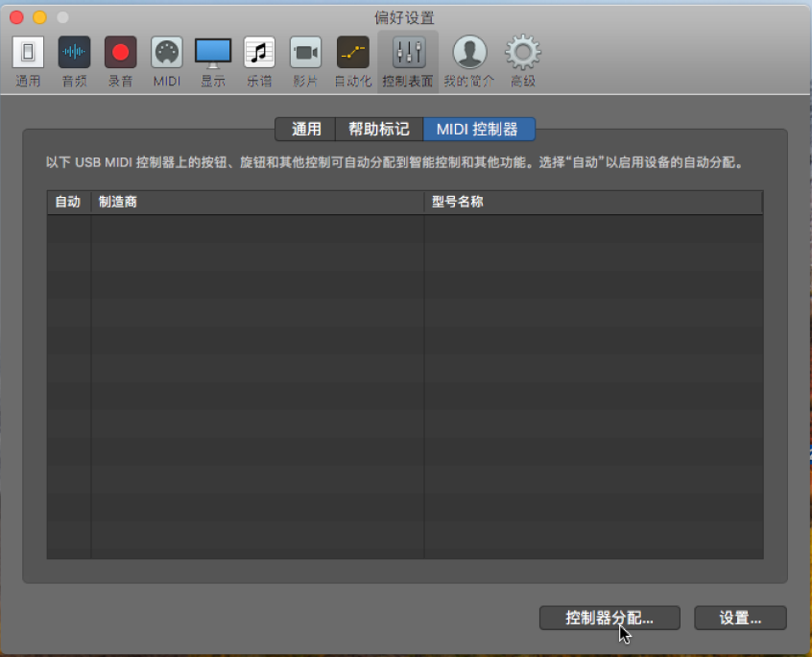812x657 pixels.
Task: Switch to the 帮助标记 tab
Action: tap(378, 130)
